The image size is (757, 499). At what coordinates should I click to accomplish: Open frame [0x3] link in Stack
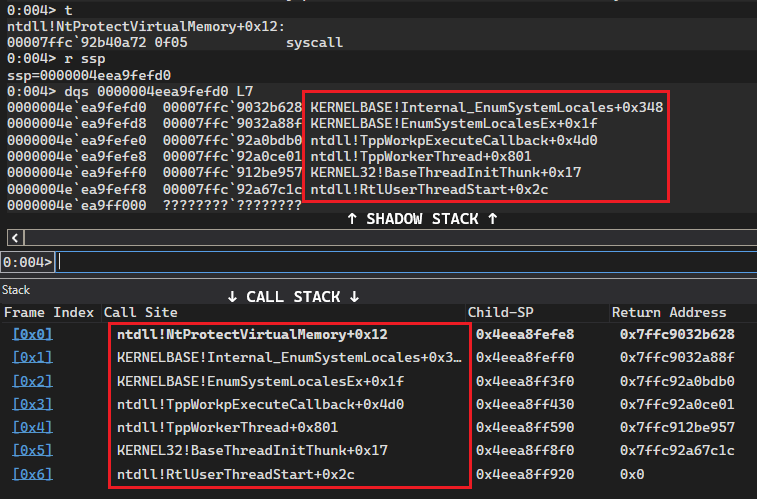tap(32, 404)
